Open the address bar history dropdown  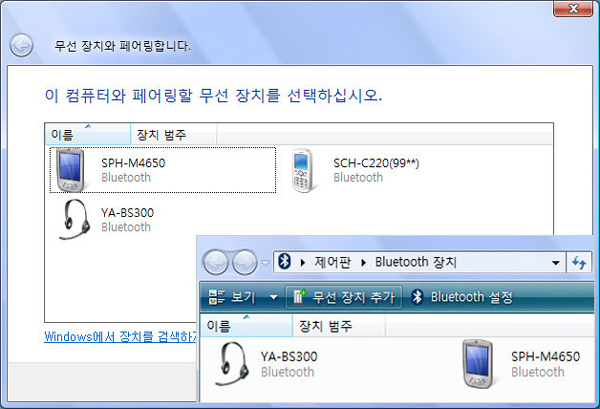tap(556, 263)
